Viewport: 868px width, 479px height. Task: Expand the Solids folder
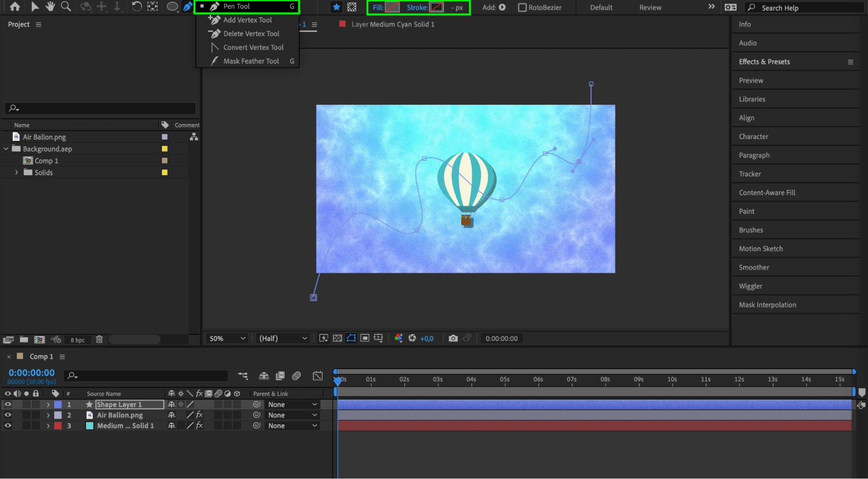(x=17, y=173)
